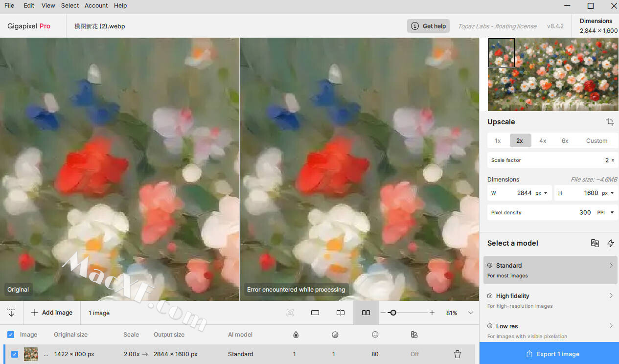Click the 80 value in the row
Image resolution: width=619 pixels, height=364 pixels.
(375, 354)
